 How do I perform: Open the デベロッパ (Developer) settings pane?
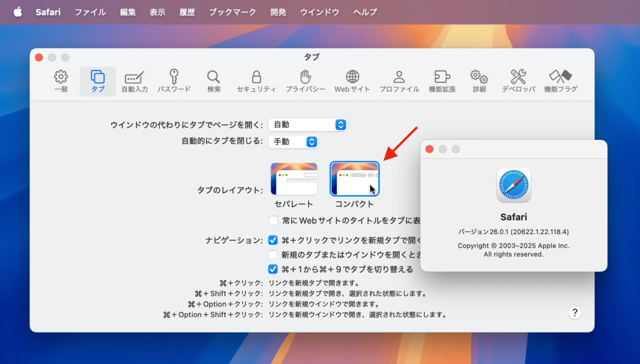click(518, 80)
